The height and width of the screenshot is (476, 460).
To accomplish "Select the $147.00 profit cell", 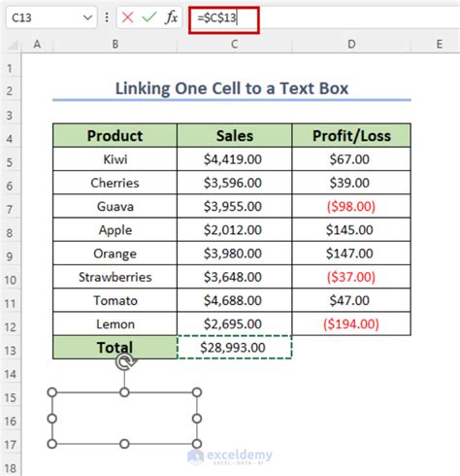I will 351,254.
